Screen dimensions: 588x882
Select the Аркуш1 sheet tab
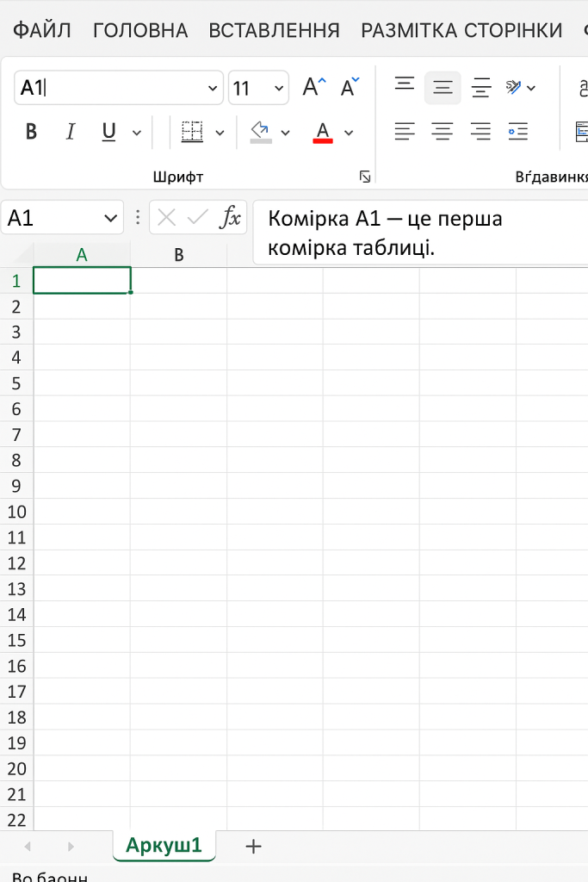164,845
